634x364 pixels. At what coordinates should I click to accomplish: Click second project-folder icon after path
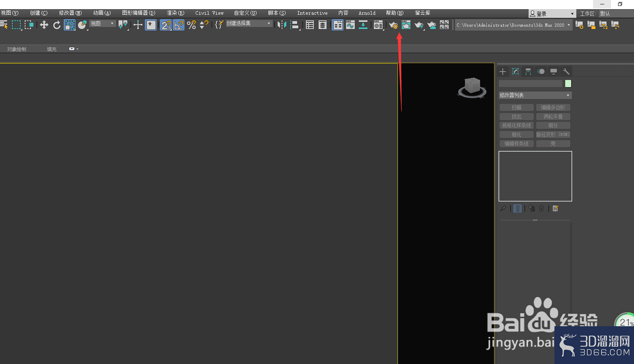pos(591,25)
